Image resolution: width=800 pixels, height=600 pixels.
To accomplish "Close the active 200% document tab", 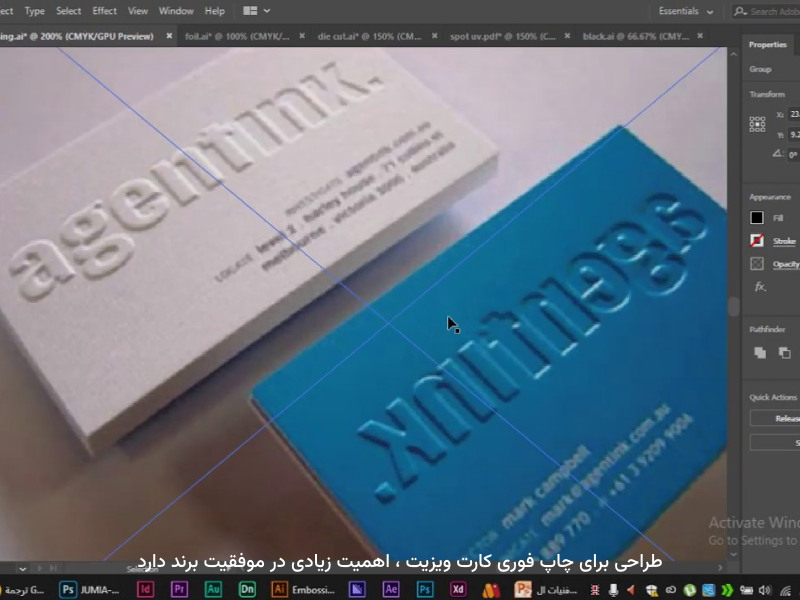I will (169, 36).
